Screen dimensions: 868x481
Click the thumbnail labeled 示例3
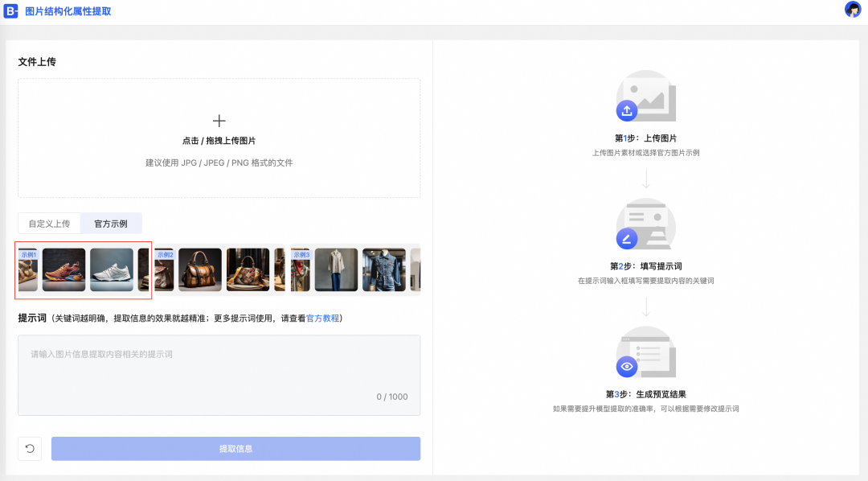click(x=300, y=270)
